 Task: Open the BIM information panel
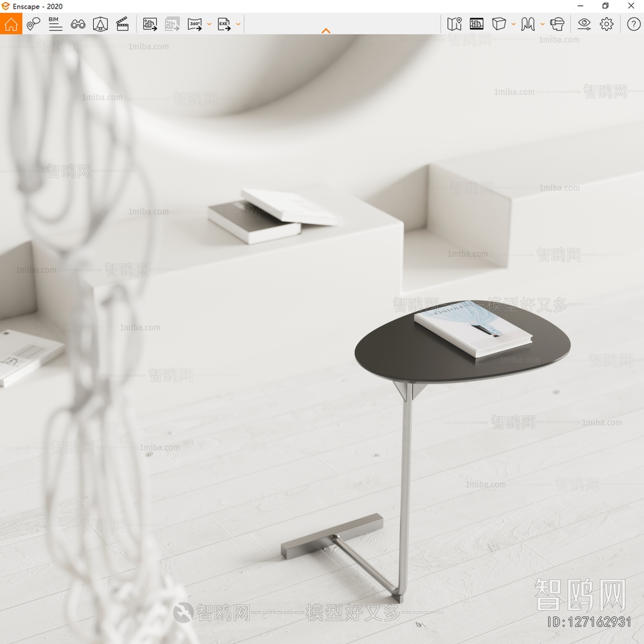point(55,24)
